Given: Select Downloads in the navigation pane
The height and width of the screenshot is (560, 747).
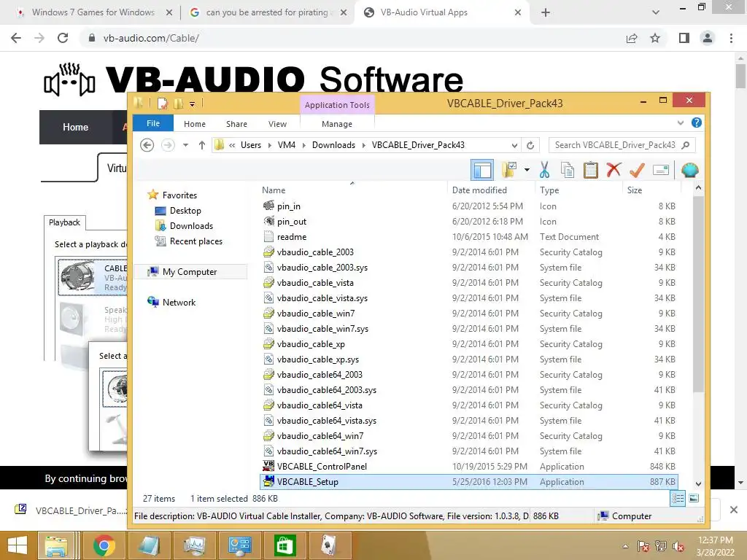Looking at the screenshot, I should (191, 226).
